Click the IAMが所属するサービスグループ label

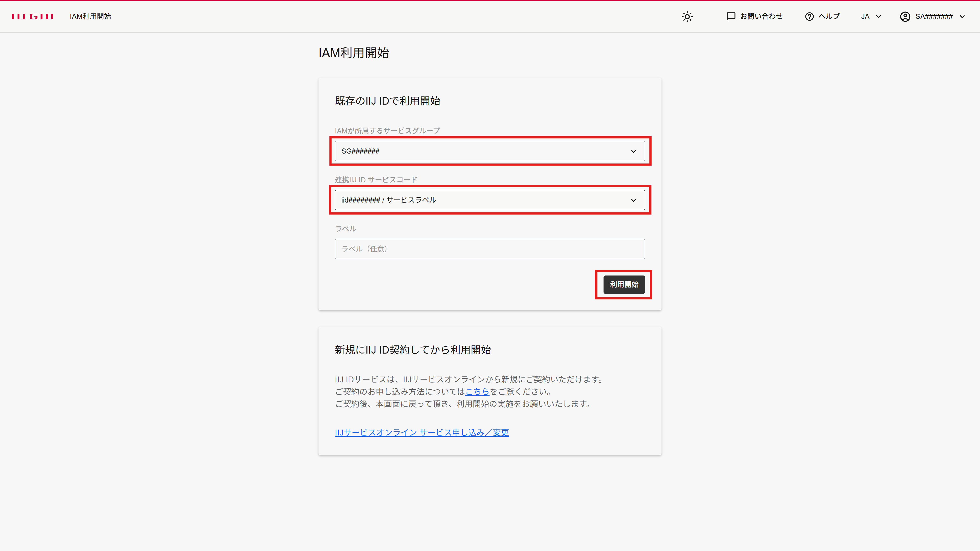[x=387, y=130]
